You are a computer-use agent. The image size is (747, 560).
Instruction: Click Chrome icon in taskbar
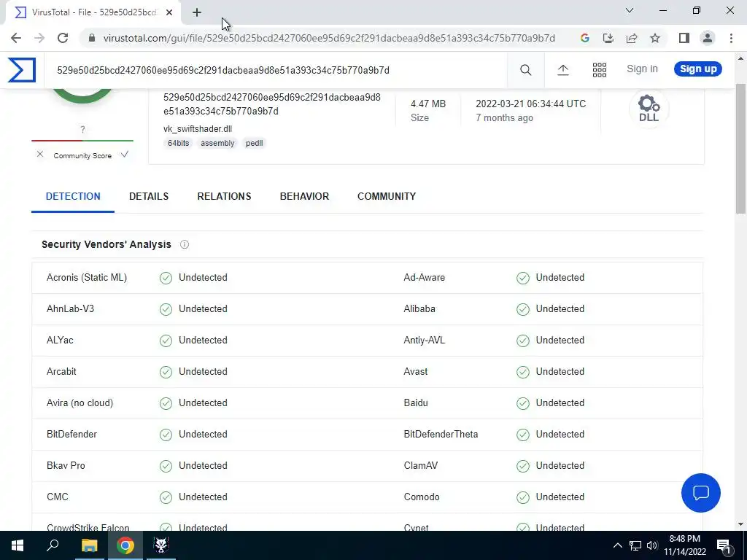[125, 545]
